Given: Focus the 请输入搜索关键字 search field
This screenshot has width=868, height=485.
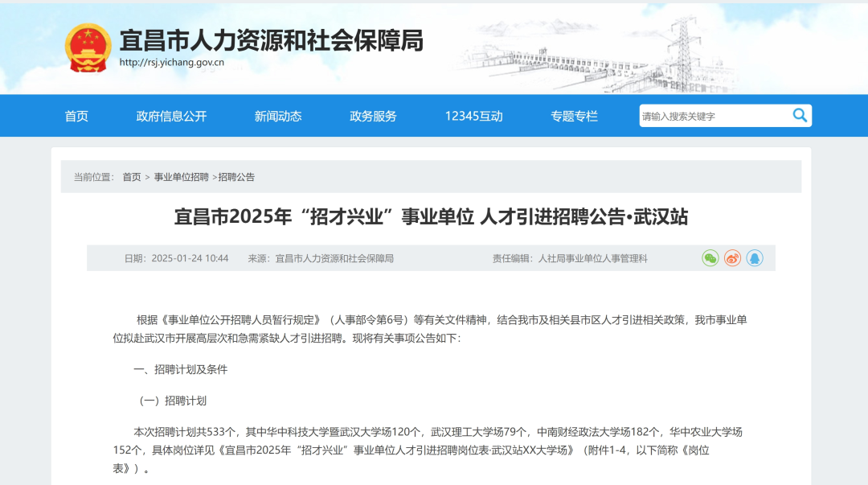Looking at the screenshot, I should coord(711,116).
